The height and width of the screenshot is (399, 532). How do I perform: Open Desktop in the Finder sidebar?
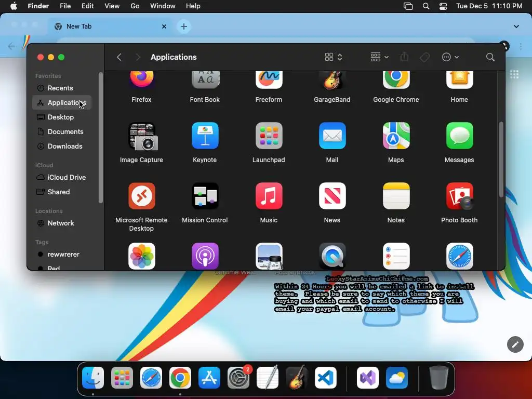62,117
